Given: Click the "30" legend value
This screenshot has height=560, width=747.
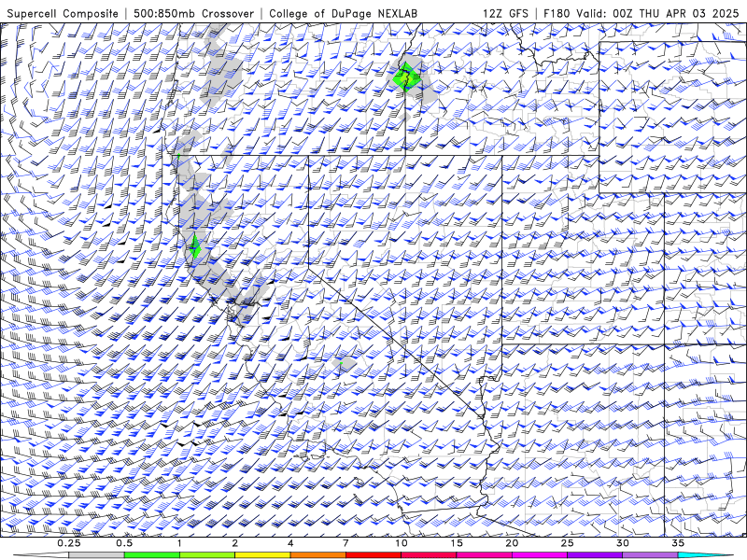Looking at the screenshot, I should click(x=623, y=543).
